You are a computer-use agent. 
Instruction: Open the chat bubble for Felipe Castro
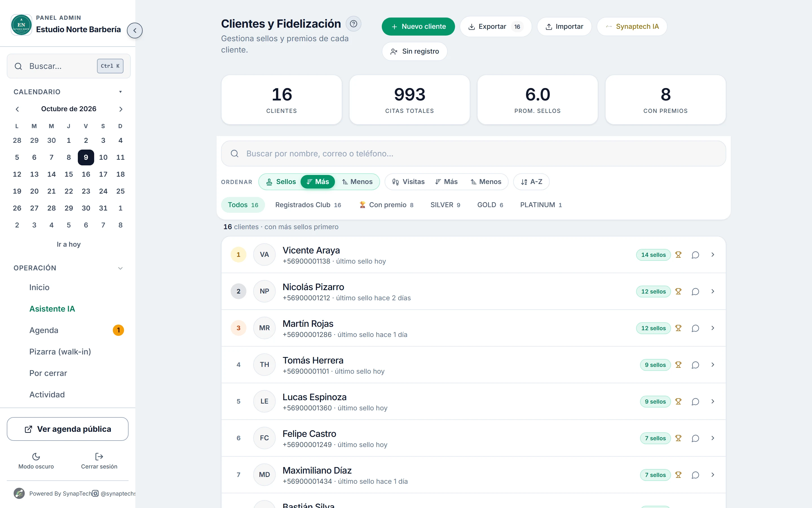(695, 438)
